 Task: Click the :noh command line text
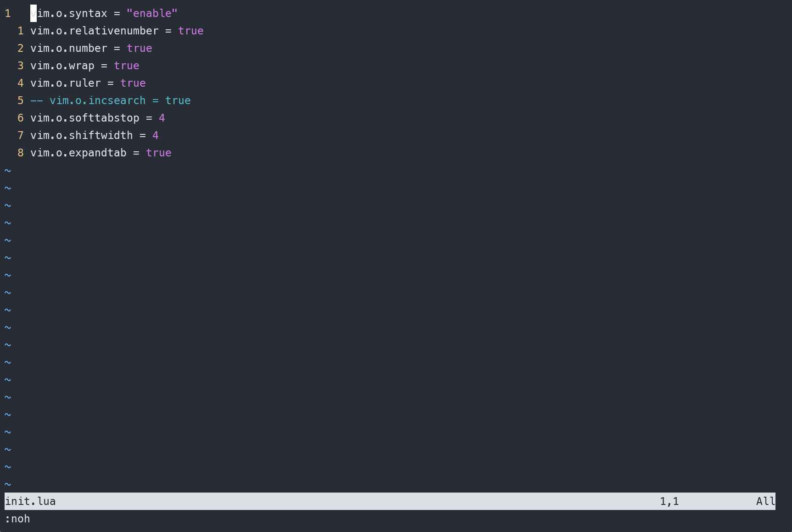click(17, 519)
